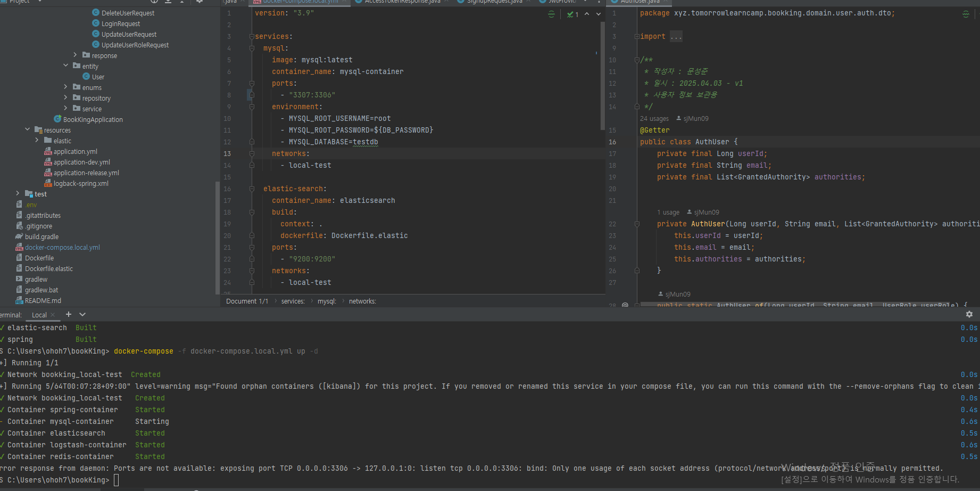Click the folded import ellipsis placeholder
The height and width of the screenshot is (491, 980).
click(676, 36)
